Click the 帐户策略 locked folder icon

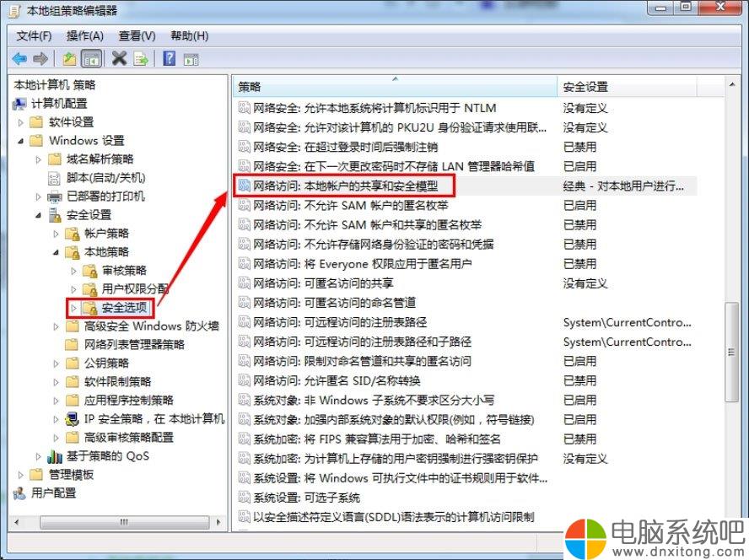point(73,234)
